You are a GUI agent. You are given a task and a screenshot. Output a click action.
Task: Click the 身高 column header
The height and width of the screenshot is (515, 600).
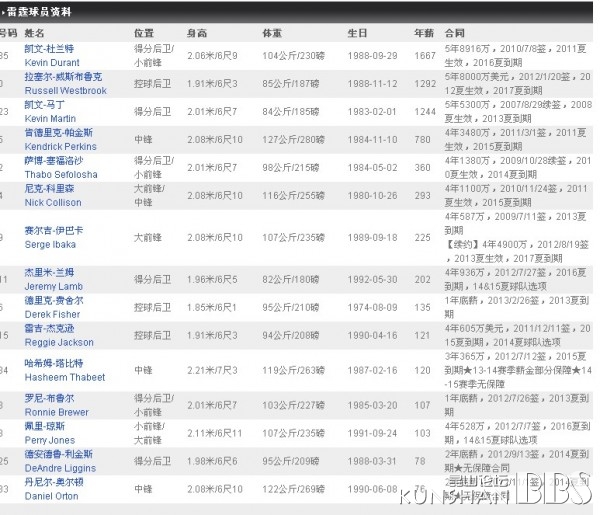(x=197, y=33)
